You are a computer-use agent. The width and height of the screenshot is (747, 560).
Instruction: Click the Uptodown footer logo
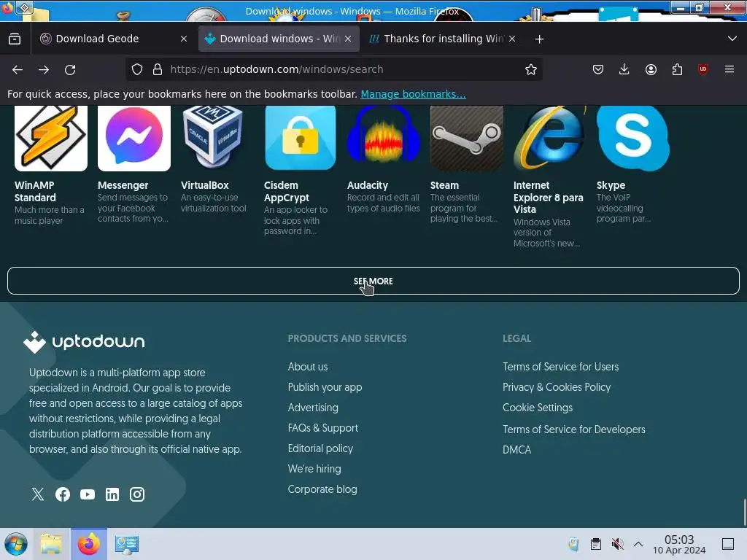(84, 342)
